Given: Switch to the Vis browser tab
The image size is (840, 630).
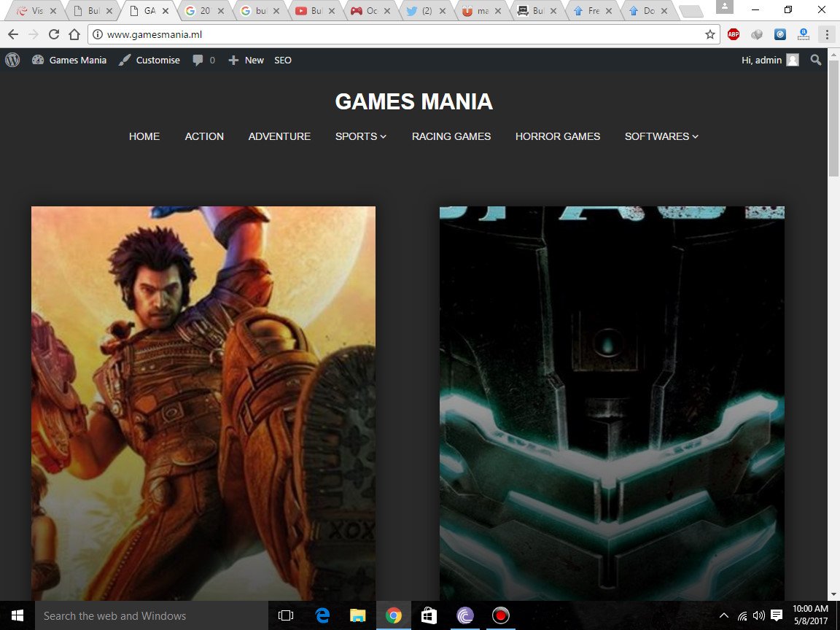Looking at the screenshot, I should 37,11.
